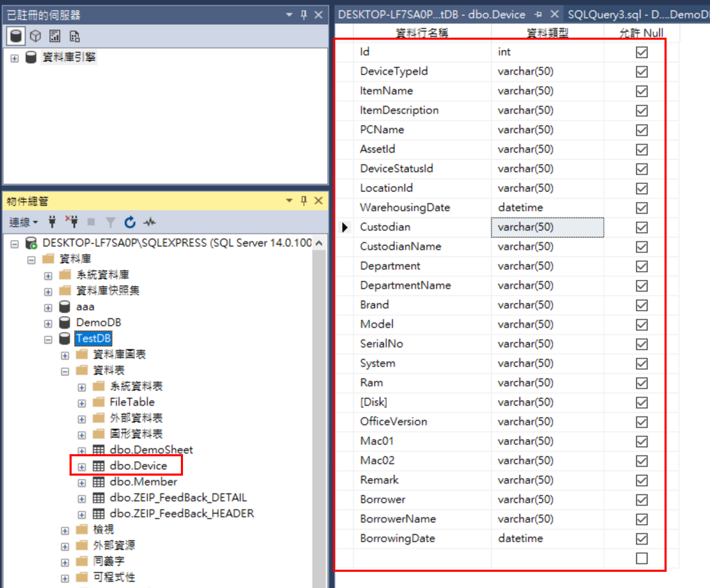The image size is (710, 588).
Task: Select the aaa database node
Action: tap(85, 306)
